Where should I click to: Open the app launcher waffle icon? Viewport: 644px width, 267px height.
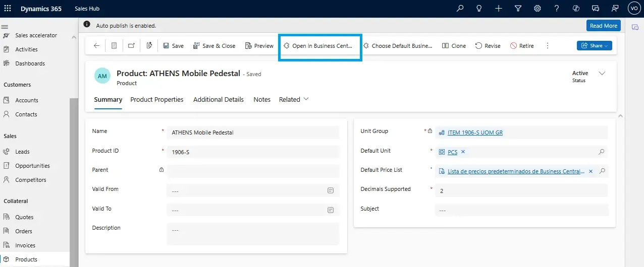click(x=8, y=9)
